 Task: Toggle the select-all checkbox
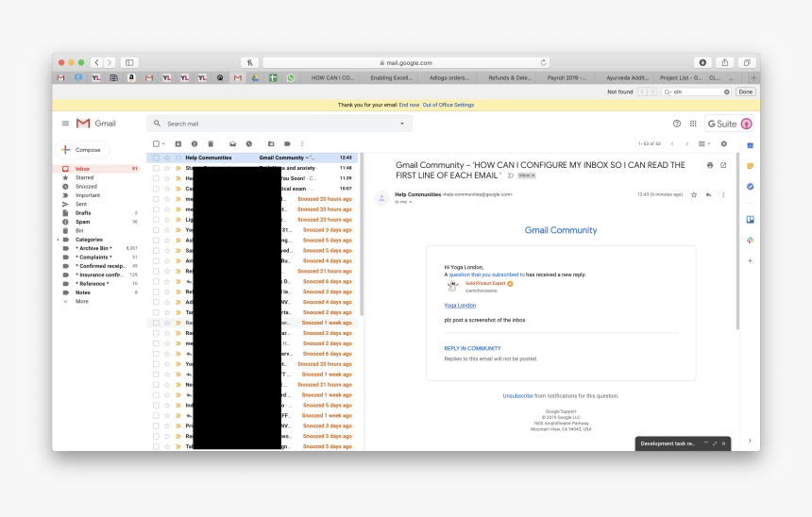pos(156,143)
